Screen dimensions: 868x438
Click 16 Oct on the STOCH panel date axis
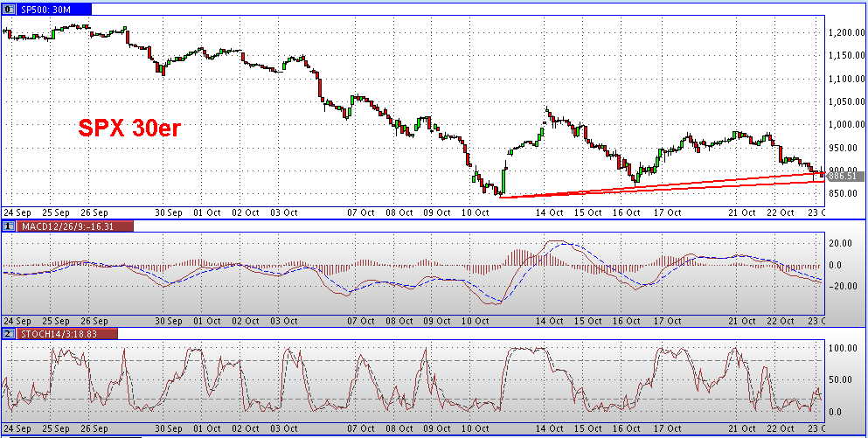tap(626, 428)
